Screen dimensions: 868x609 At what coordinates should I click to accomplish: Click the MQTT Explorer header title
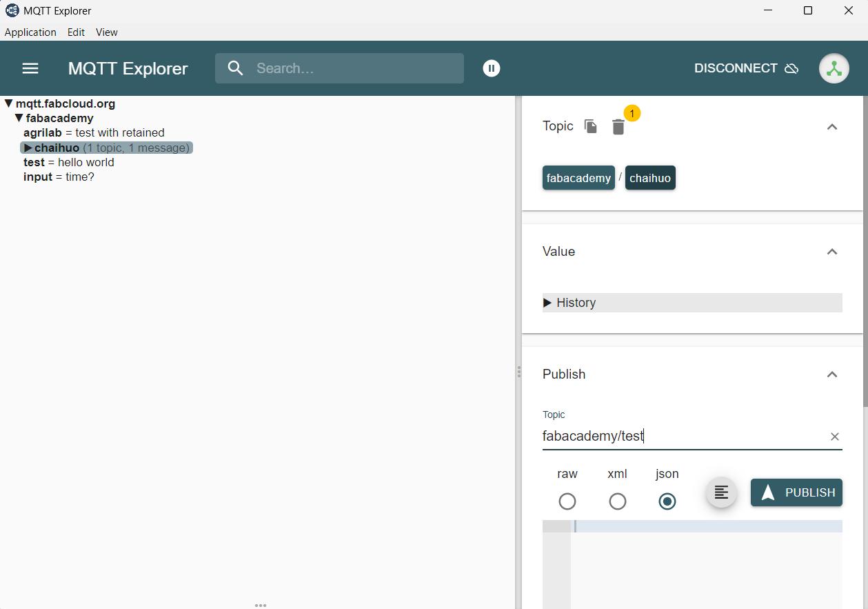128,68
